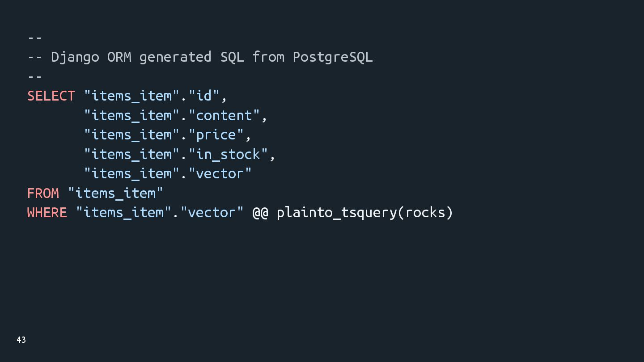Click the "in_stock" column name
644x362 pixels.
228,154
